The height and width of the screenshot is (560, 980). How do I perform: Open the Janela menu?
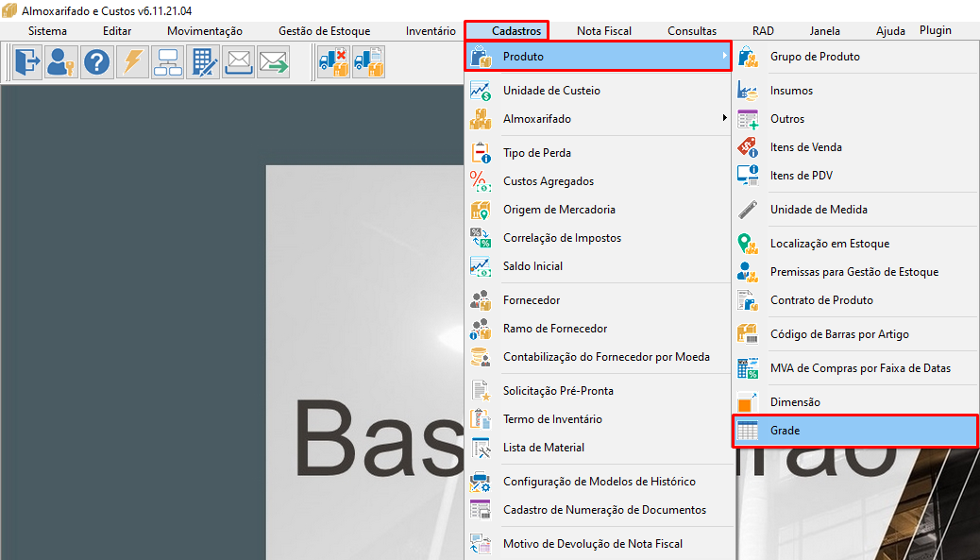(x=825, y=30)
